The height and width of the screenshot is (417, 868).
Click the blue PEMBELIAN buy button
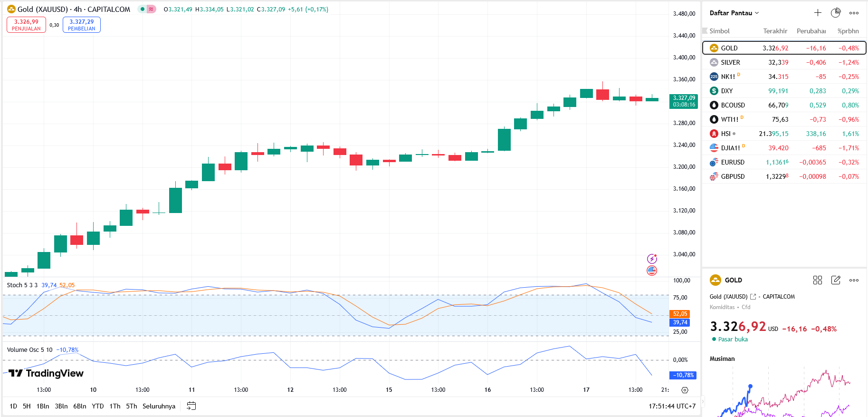(x=81, y=25)
